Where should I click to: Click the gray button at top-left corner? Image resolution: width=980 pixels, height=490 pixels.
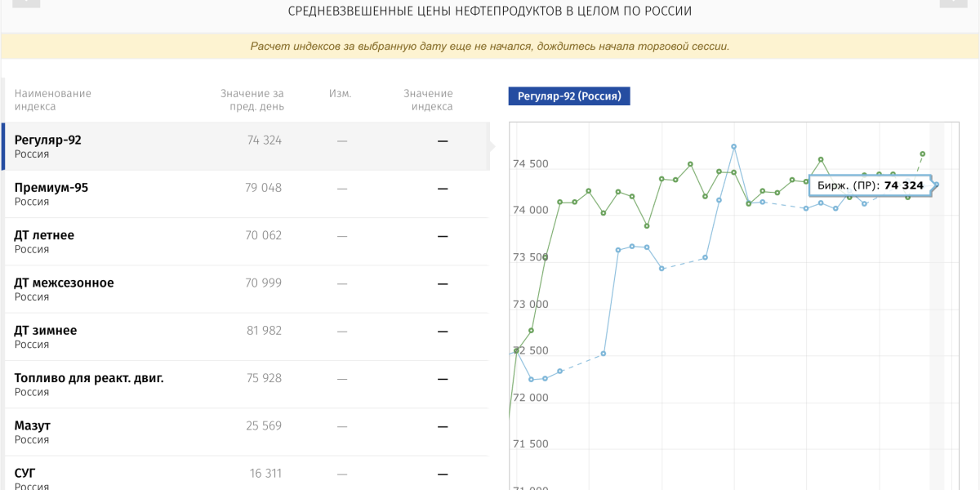[x=26, y=2]
